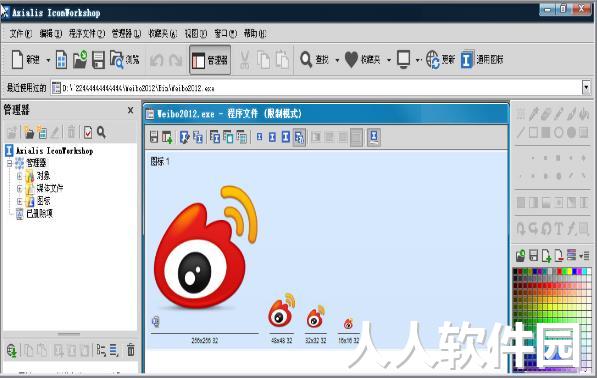Image resolution: width=597 pixels, height=379 pixels.
Task: Open the 管理器 menu in menu bar
Action: coord(126,34)
